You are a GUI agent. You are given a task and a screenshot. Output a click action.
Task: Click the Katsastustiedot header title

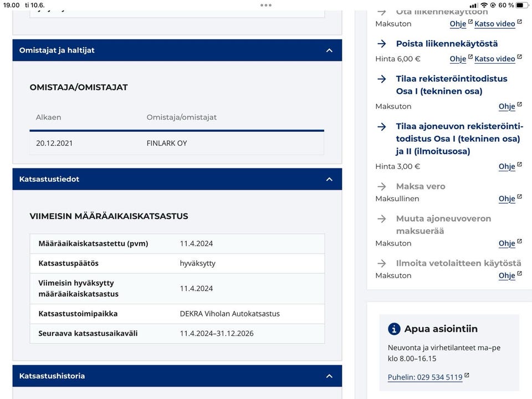click(x=49, y=179)
